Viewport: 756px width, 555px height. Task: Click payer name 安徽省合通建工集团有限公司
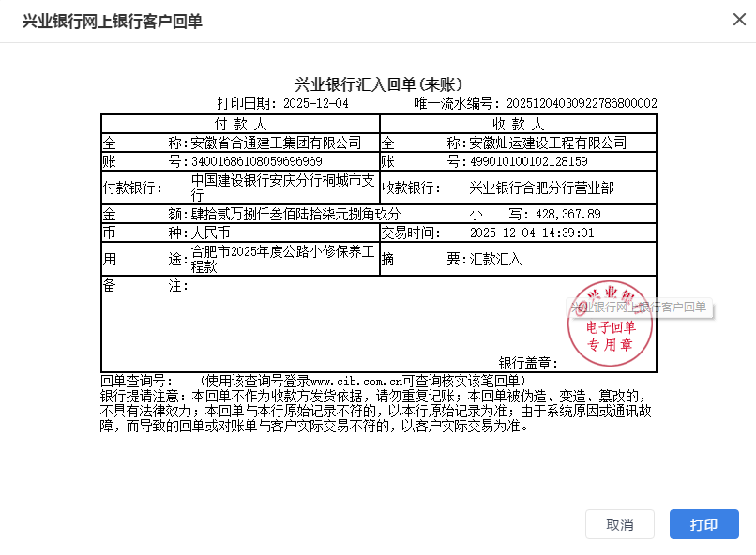coord(276,143)
